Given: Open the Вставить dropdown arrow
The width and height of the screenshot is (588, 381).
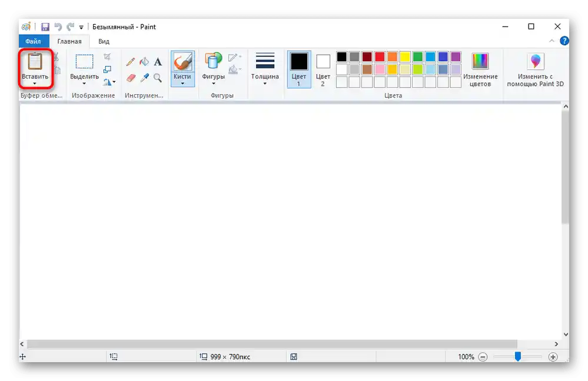Looking at the screenshot, I should 35,84.
